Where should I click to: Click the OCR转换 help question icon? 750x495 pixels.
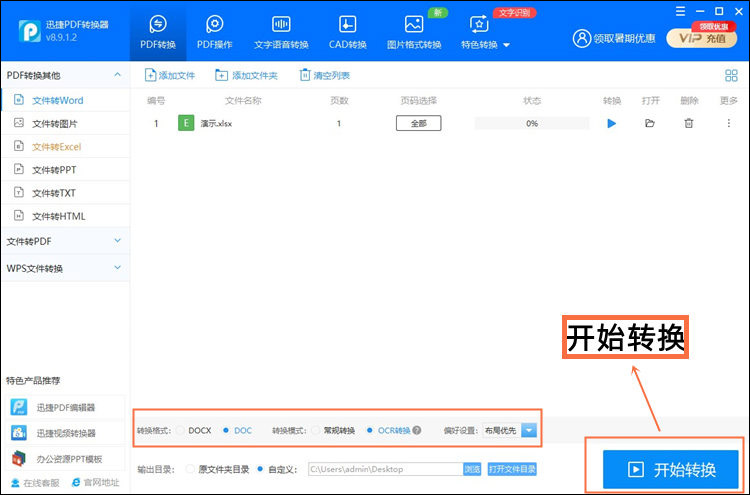tap(417, 430)
